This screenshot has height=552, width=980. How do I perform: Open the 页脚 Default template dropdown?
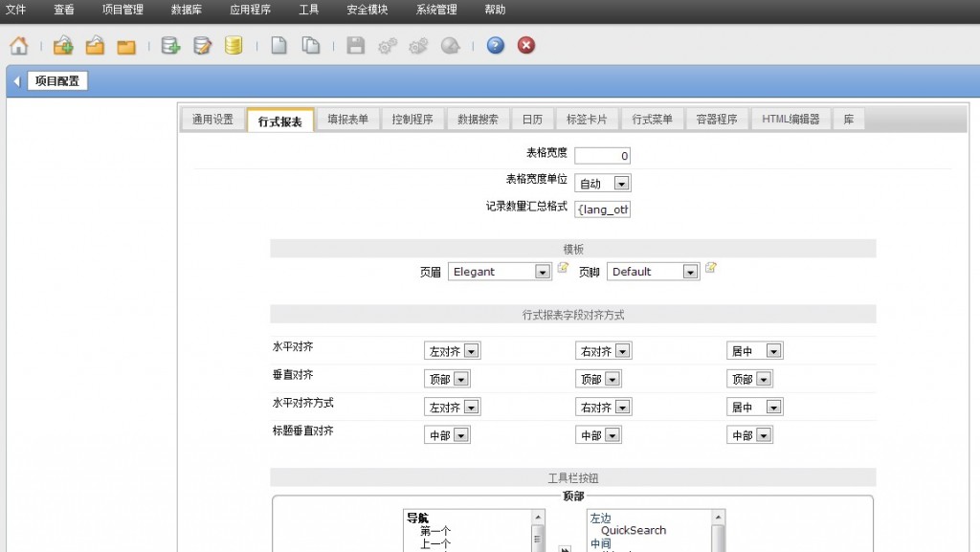[x=653, y=272]
